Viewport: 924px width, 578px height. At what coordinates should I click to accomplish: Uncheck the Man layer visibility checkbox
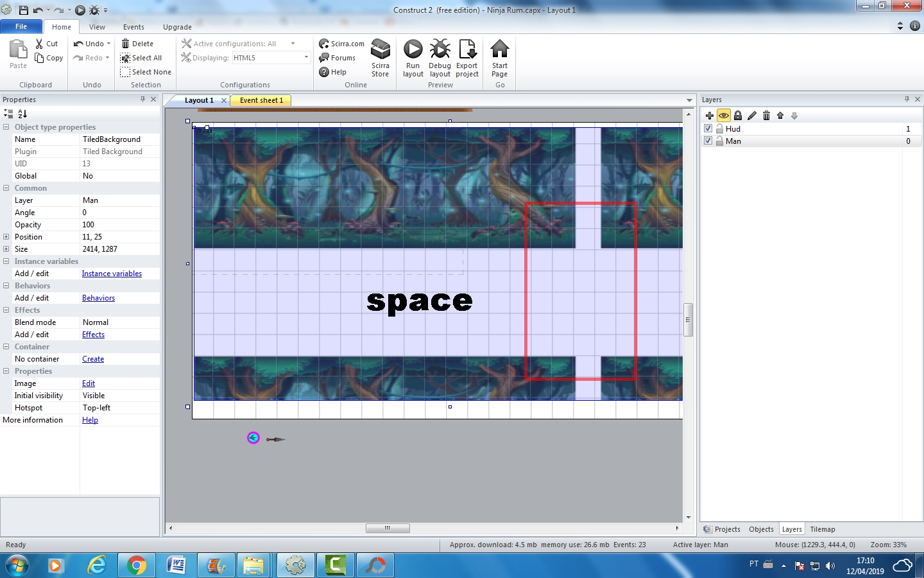[x=708, y=141]
